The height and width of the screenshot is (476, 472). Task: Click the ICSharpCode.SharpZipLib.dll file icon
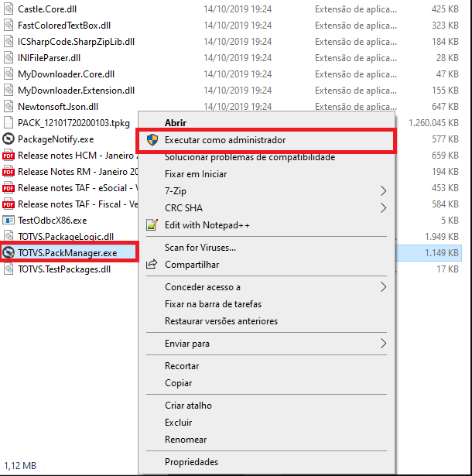pyautogui.click(x=9, y=42)
